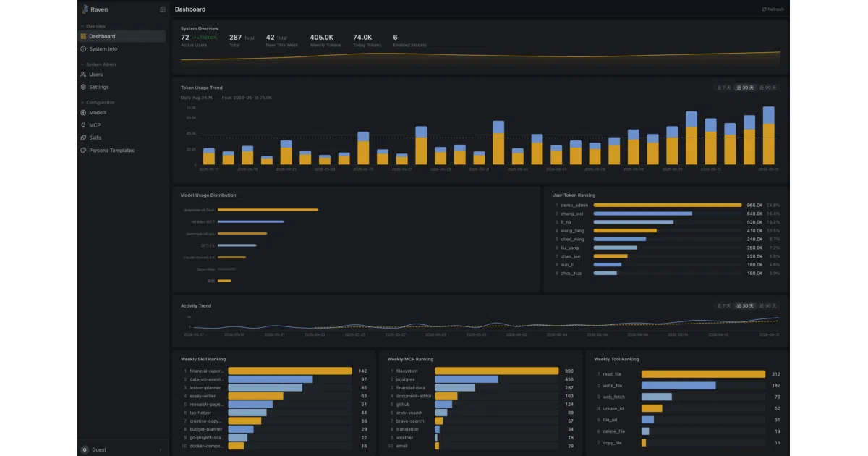Click the MCP plug icon

point(84,125)
